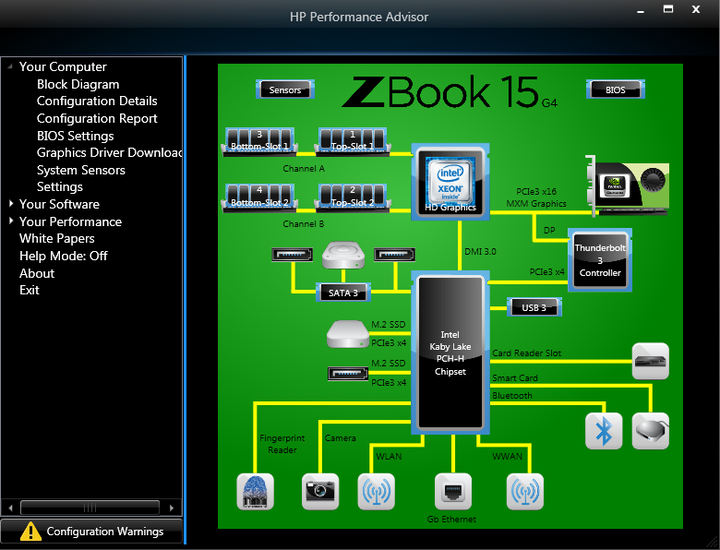This screenshot has height=550, width=720.
Task: Open the Fingerprint Reader icon
Action: (255, 492)
